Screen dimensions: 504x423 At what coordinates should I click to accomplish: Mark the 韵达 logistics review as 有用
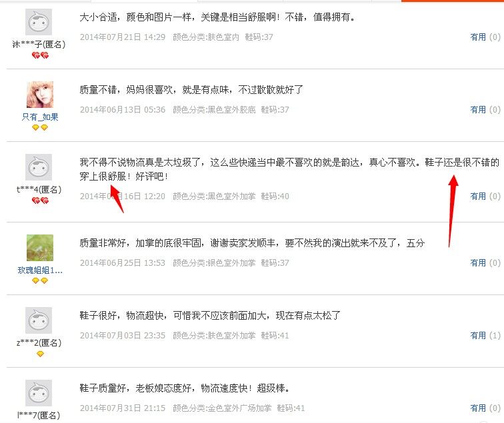[x=478, y=197]
